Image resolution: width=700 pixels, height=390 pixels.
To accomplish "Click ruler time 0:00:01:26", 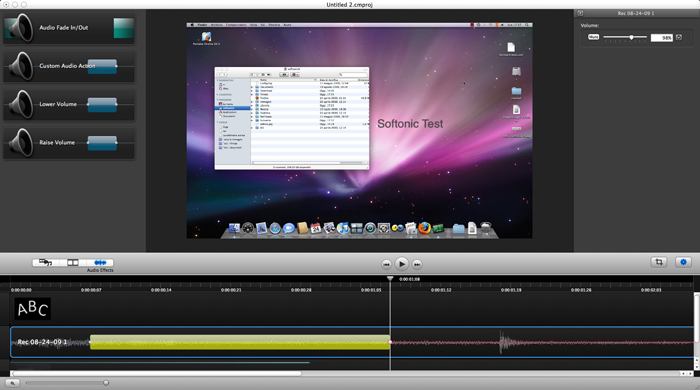I will point(581,290).
